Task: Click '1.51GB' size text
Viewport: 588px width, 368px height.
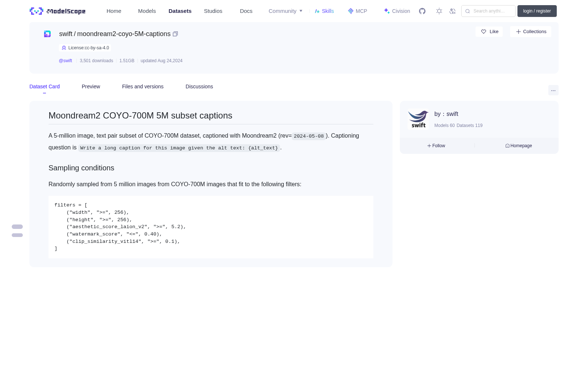Action: pyautogui.click(x=127, y=61)
